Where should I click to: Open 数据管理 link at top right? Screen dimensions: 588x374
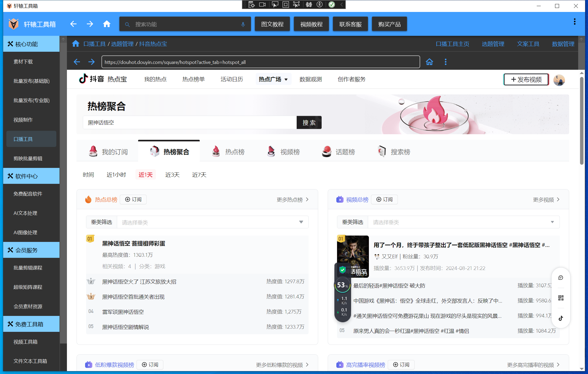(x=563, y=44)
